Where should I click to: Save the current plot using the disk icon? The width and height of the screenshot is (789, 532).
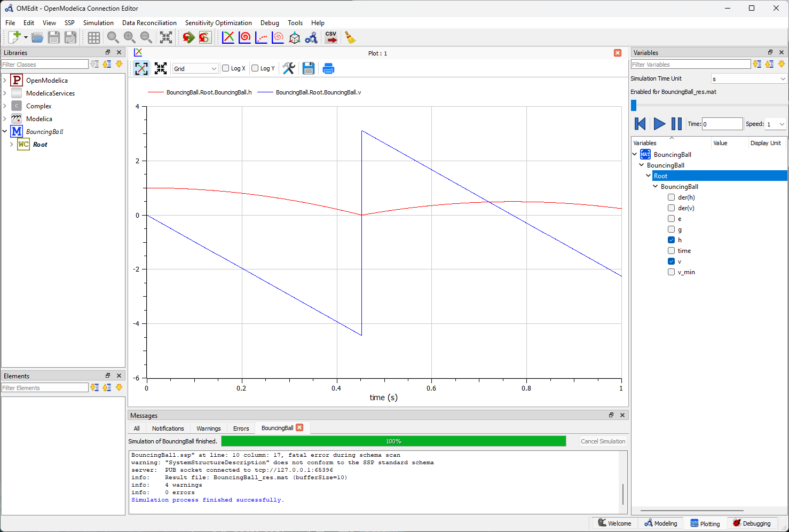(309, 68)
